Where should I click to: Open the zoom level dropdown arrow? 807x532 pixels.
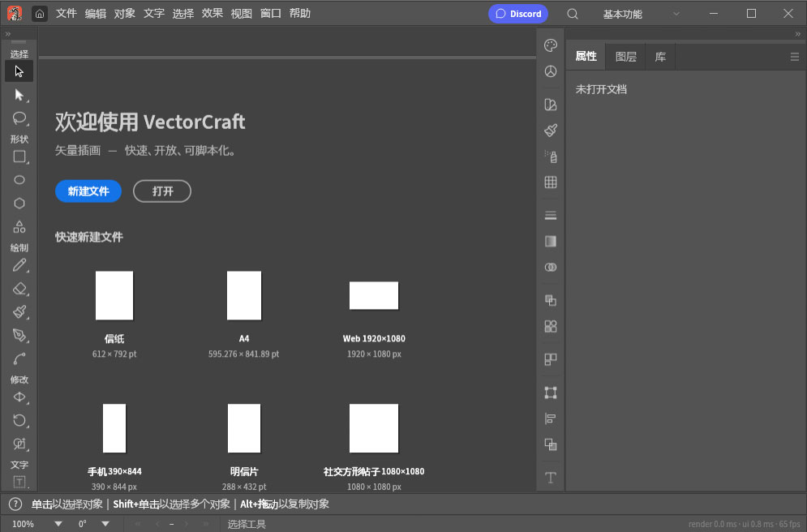tap(58, 524)
